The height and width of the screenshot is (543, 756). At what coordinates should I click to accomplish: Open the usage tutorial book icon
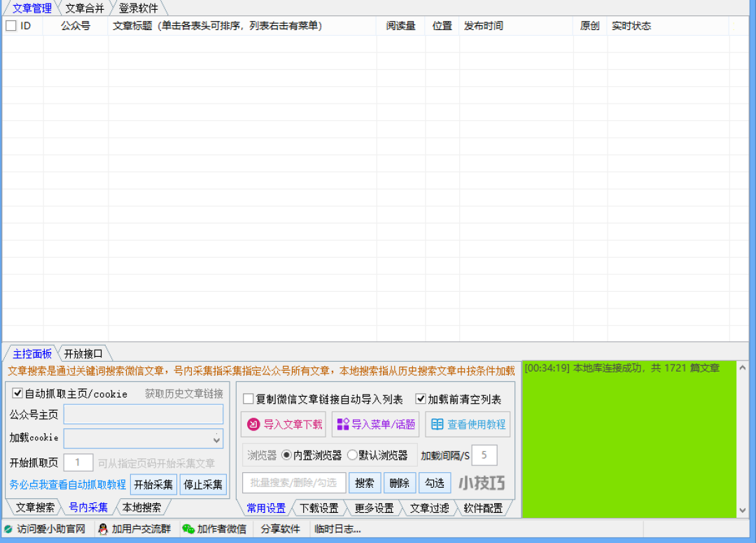pyautogui.click(x=437, y=425)
